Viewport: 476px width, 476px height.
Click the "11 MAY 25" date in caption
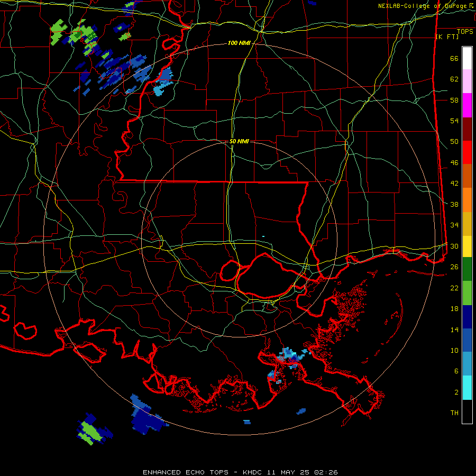coord(288,472)
